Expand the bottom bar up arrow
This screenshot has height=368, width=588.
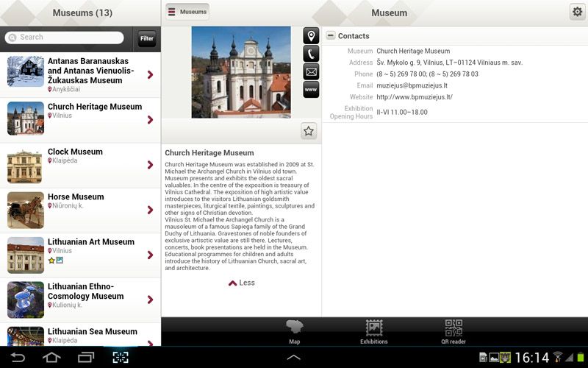click(293, 357)
